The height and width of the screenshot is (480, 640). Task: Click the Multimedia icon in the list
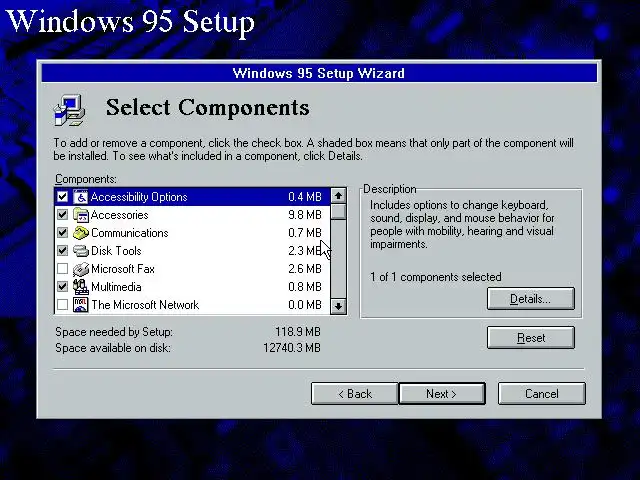pos(80,287)
